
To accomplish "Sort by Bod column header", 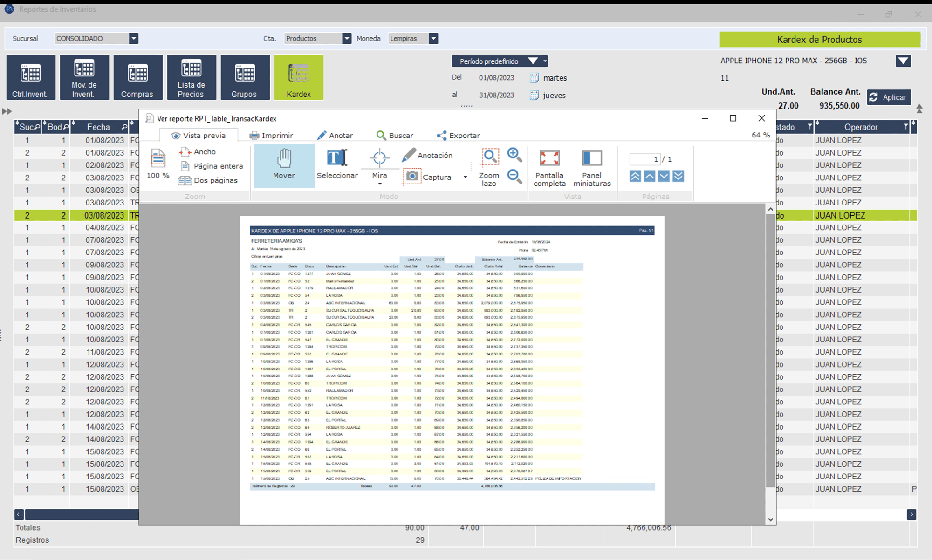I will pos(55,127).
